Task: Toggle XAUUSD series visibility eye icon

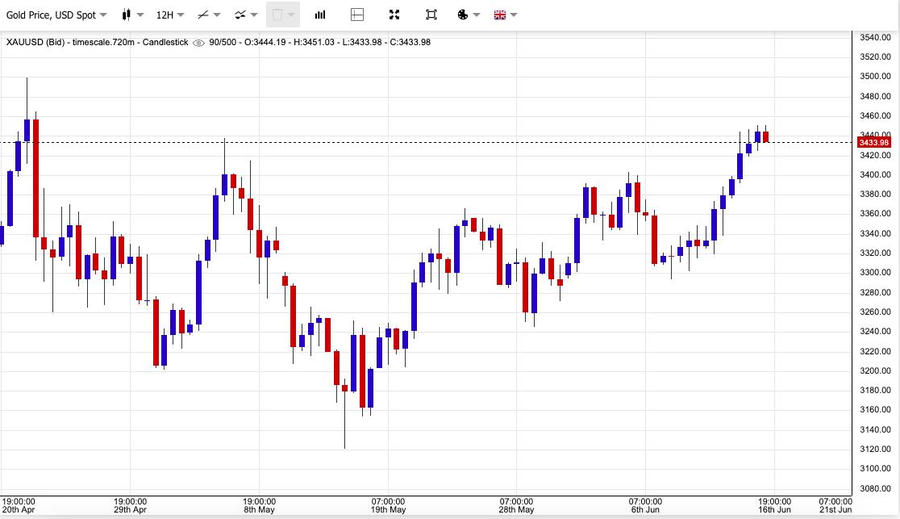Action: (199, 42)
